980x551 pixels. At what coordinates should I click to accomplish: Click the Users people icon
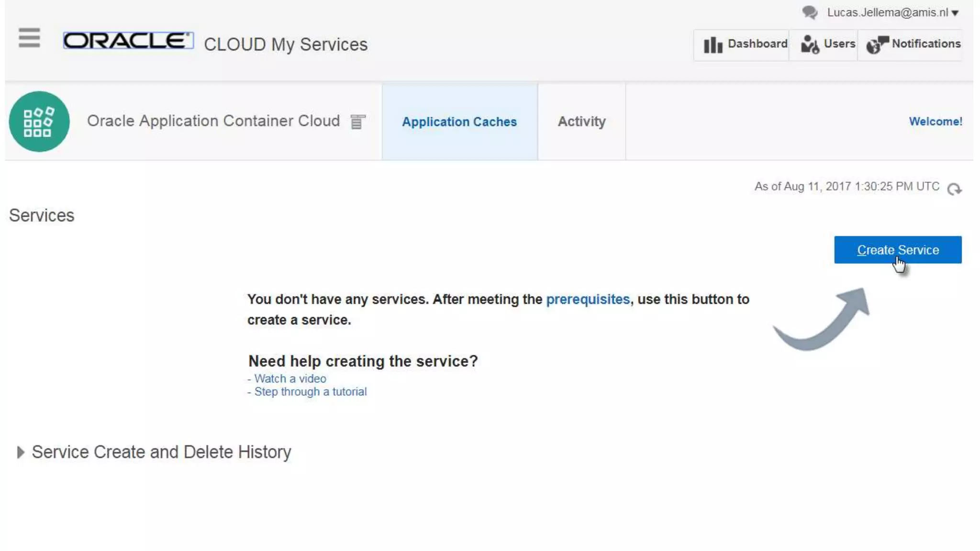pos(810,44)
